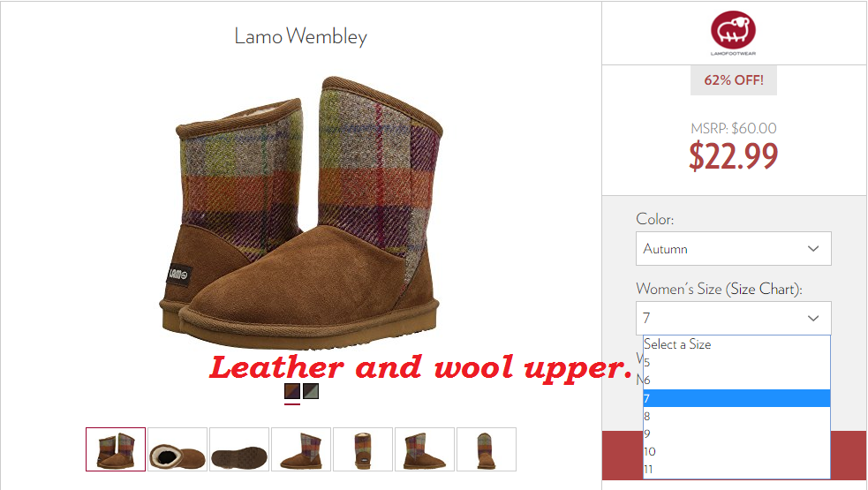Open the Color dropdown showing Autumn
868x490 pixels.
[734, 249]
